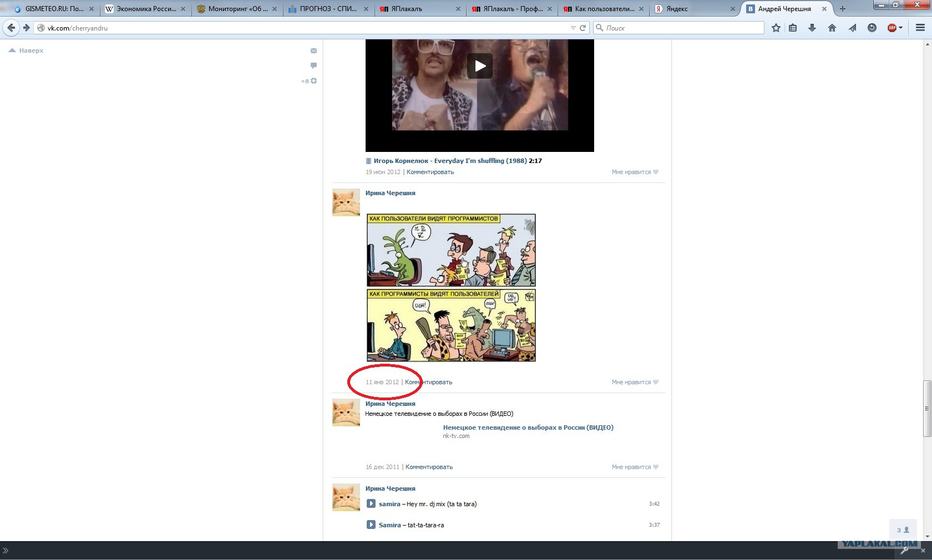This screenshot has height=560, width=932.
Task: Open the Adblock Plus dropdown arrow
Action: coord(900,28)
